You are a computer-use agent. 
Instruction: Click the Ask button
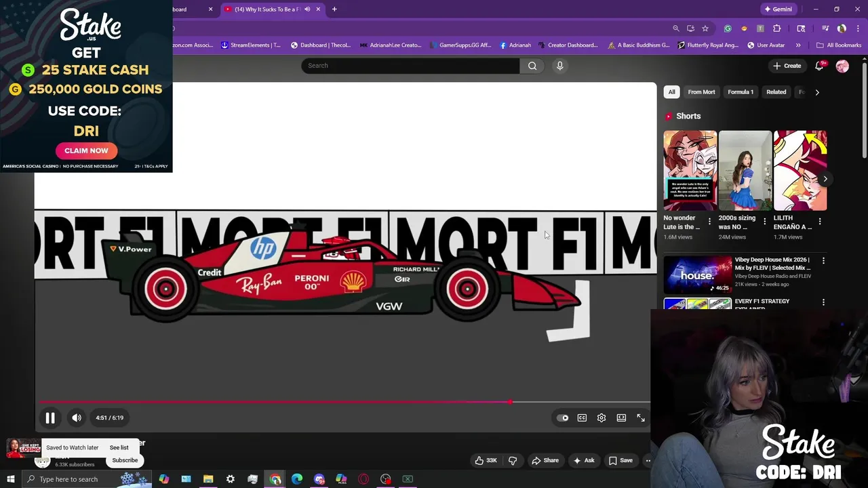tap(584, 461)
